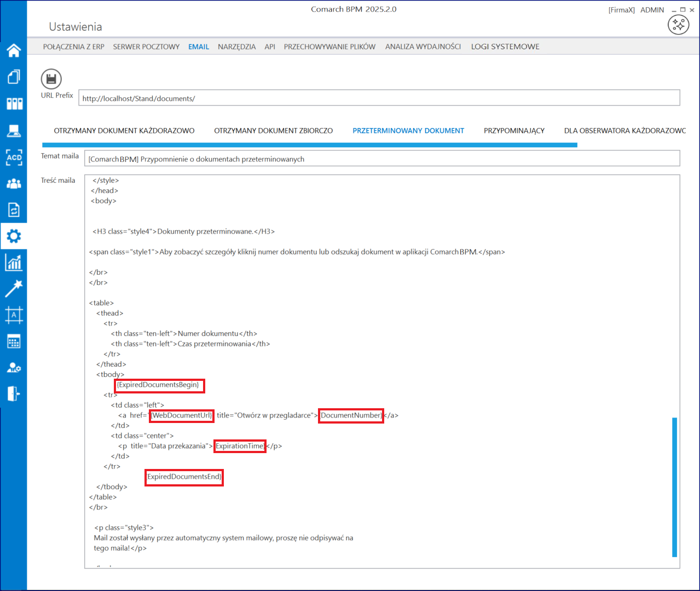Click the {DocumentNumber} placeholder text

tap(351, 415)
